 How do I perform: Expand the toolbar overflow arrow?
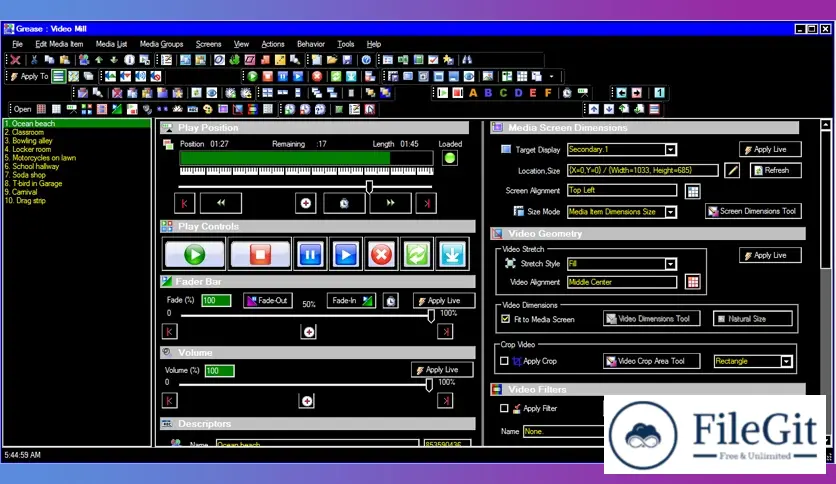[x=551, y=77]
